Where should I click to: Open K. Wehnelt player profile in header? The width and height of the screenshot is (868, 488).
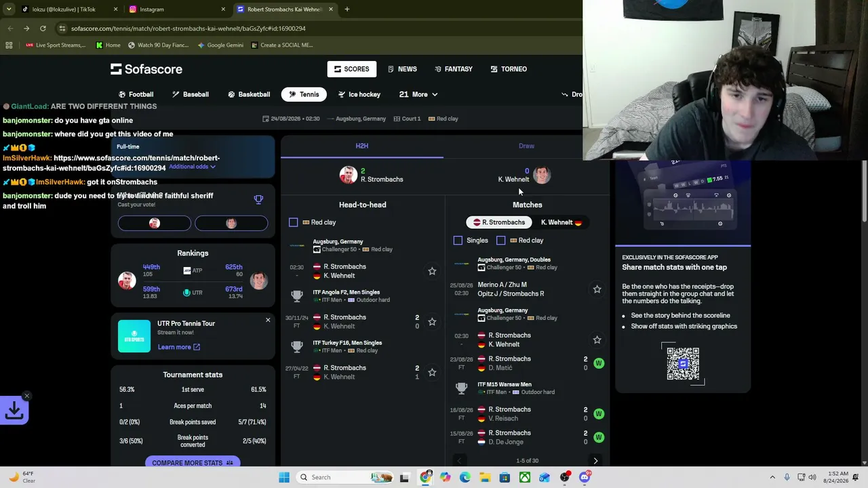524,176
